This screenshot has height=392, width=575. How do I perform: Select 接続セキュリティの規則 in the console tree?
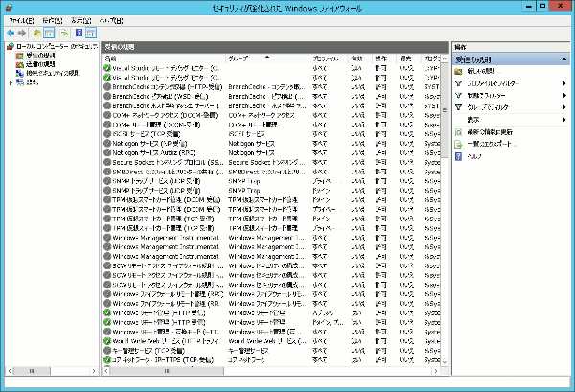pyautogui.click(x=53, y=74)
